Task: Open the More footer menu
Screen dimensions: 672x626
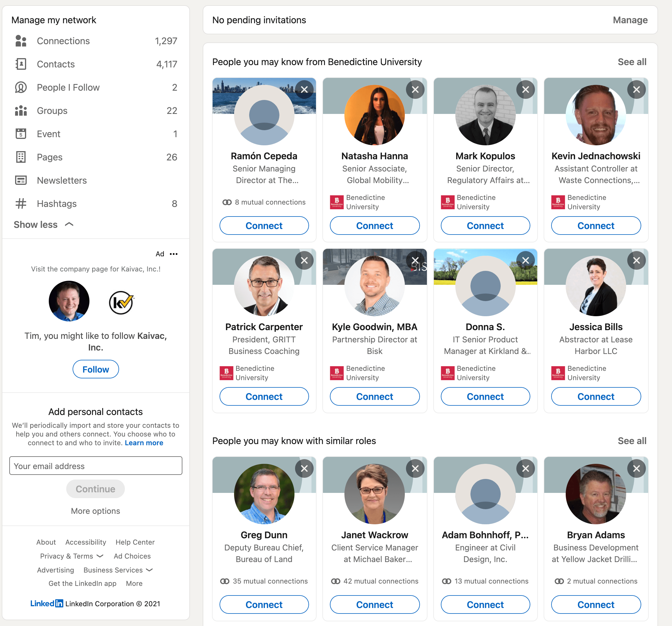Action: (x=134, y=583)
